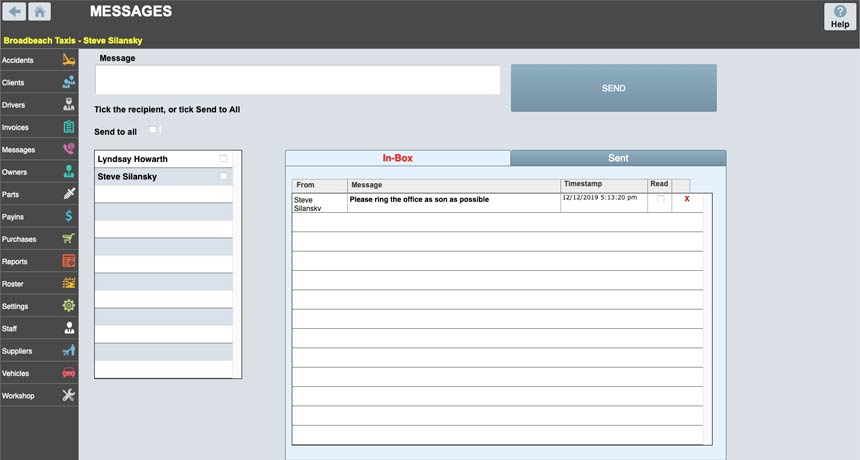Delete message with the red X
Screen dimensions: 860x460
pyautogui.click(x=686, y=200)
